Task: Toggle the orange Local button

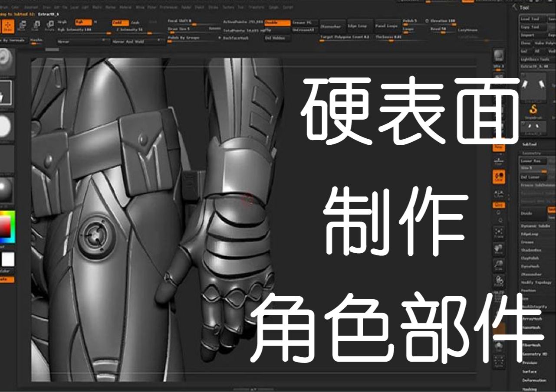Action: [499, 176]
